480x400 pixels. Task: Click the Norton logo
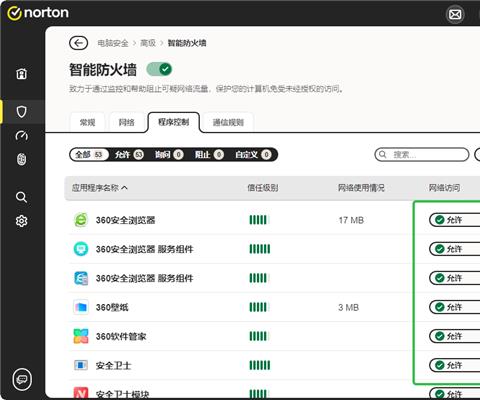tap(38, 13)
